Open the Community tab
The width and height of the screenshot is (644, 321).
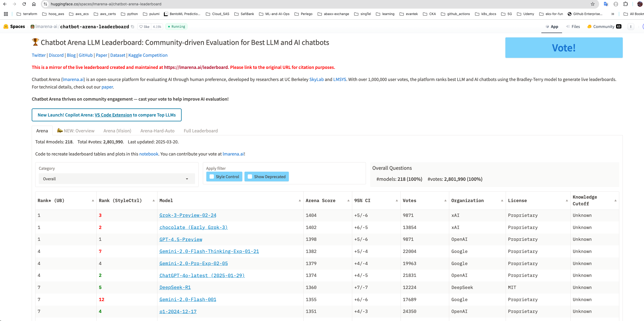point(604,27)
